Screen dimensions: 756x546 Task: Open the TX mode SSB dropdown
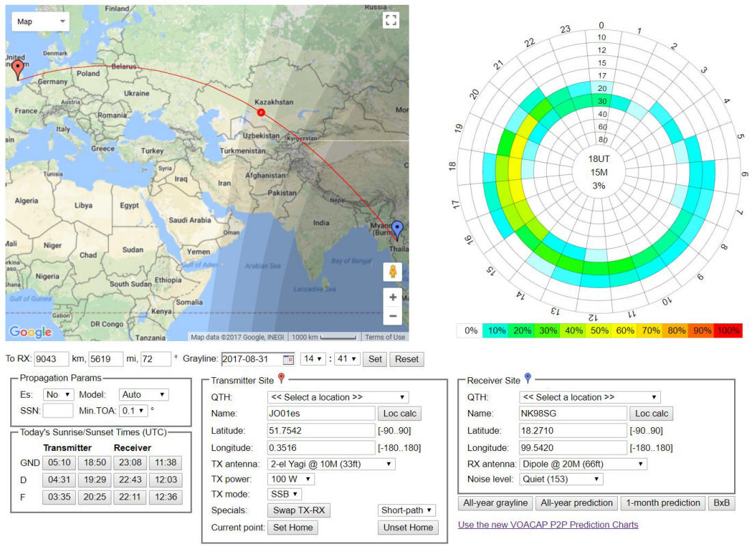pos(284,494)
